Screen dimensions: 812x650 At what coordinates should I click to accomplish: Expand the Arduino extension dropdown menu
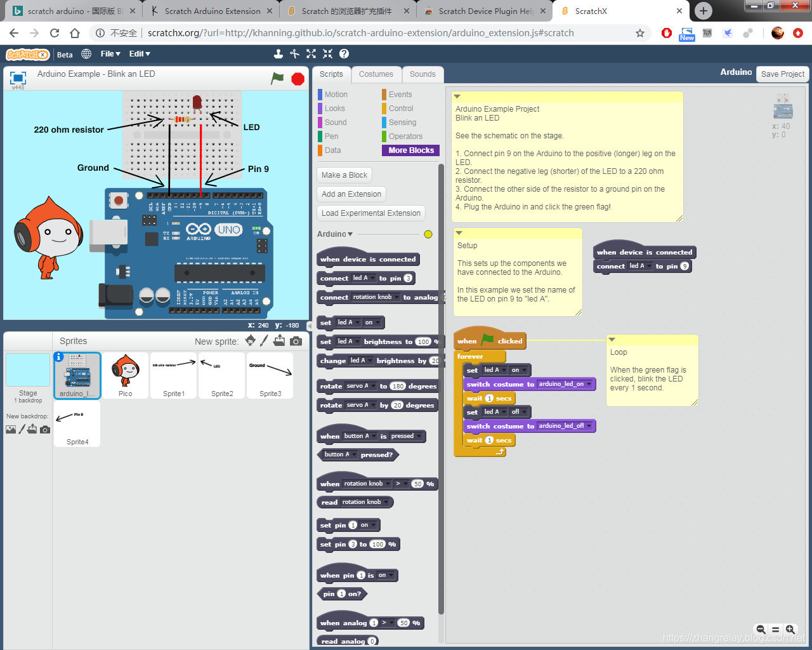[x=335, y=234]
